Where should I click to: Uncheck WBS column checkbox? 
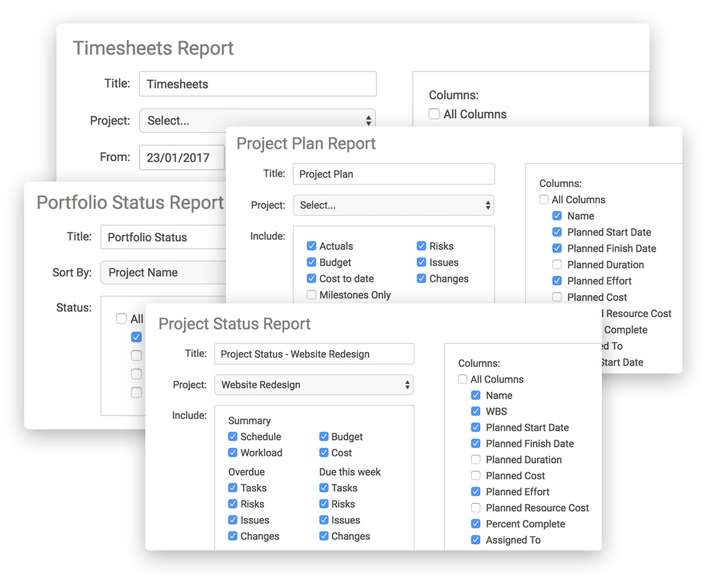pyautogui.click(x=476, y=412)
